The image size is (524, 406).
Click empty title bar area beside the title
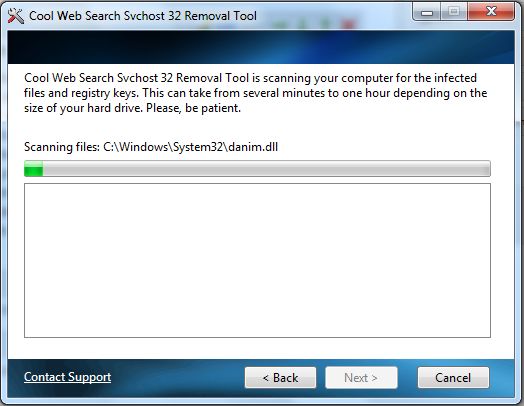[334, 16]
